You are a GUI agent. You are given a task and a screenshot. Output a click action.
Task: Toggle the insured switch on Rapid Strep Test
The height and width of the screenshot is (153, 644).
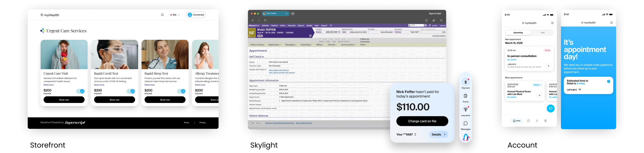point(181,91)
